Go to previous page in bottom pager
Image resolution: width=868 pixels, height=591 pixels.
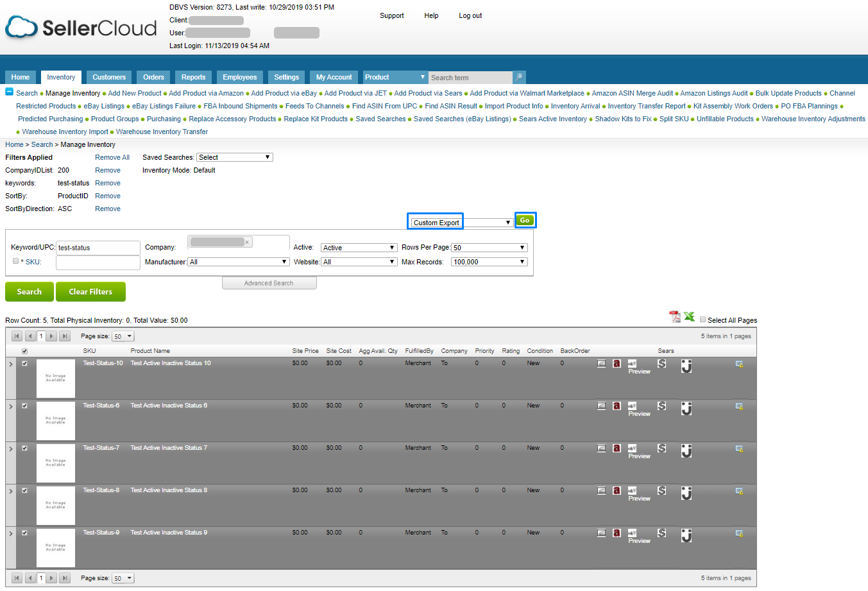[x=30, y=578]
